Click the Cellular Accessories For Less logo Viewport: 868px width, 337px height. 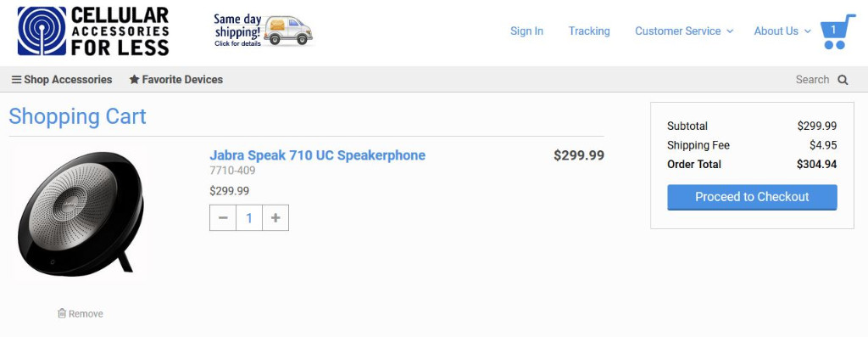[93, 31]
